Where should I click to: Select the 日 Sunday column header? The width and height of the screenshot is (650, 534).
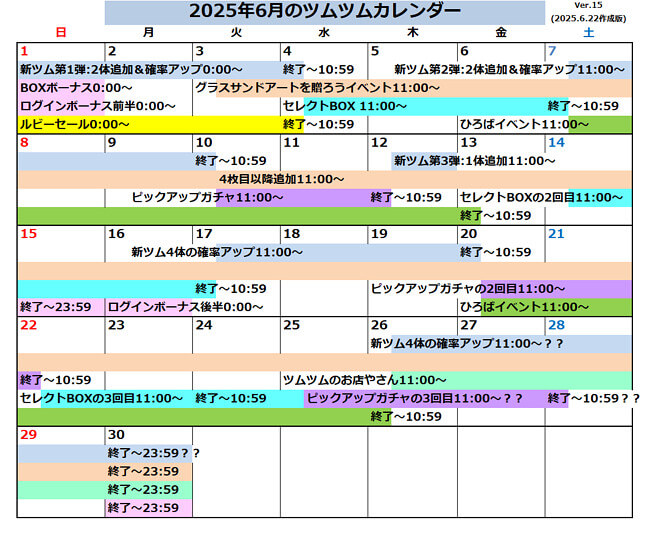point(61,32)
